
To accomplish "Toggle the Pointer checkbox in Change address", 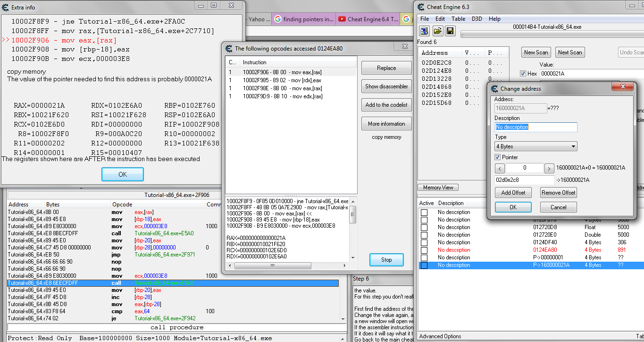I will [x=498, y=157].
